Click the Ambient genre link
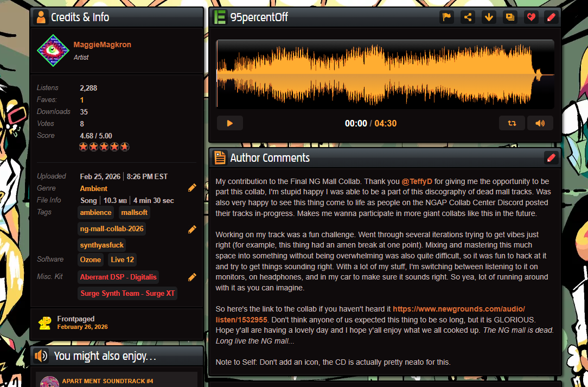The width and height of the screenshot is (588, 387). pyautogui.click(x=93, y=188)
